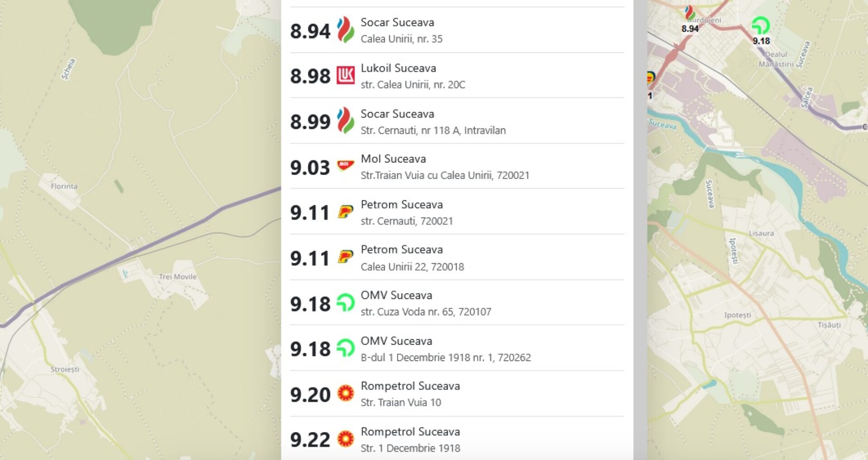Click the 9.20 price in the station list
Viewport: 868px width, 460px height.
click(310, 394)
